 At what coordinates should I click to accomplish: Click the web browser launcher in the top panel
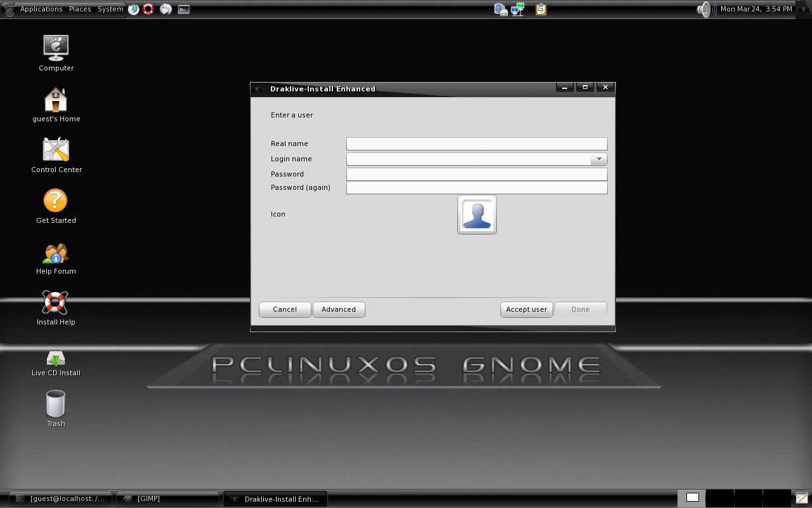coord(134,9)
